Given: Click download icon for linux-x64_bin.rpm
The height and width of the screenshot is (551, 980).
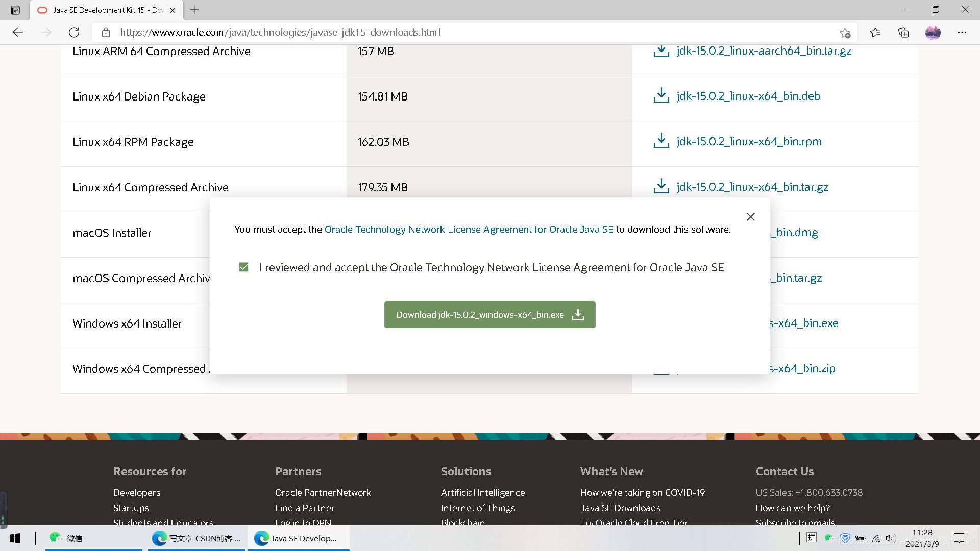Looking at the screenshot, I should [661, 141].
